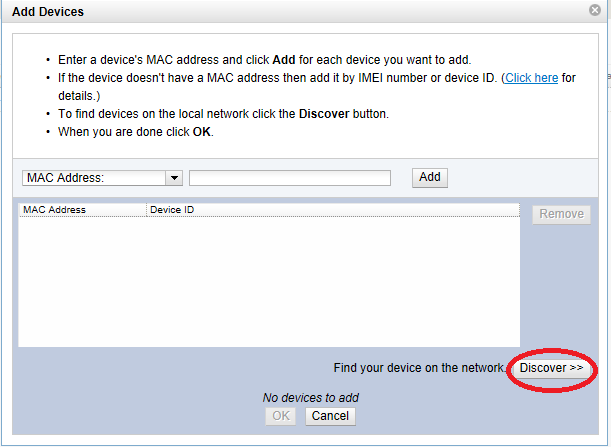The width and height of the screenshot is (611, 447).
Task: Open the 'Click here' details link
Action: (532, 77)
